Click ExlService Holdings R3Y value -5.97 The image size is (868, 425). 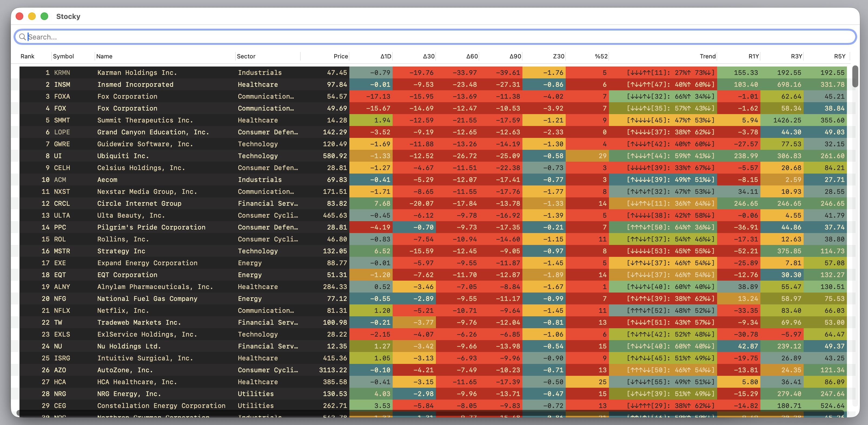tap(791, 334)
